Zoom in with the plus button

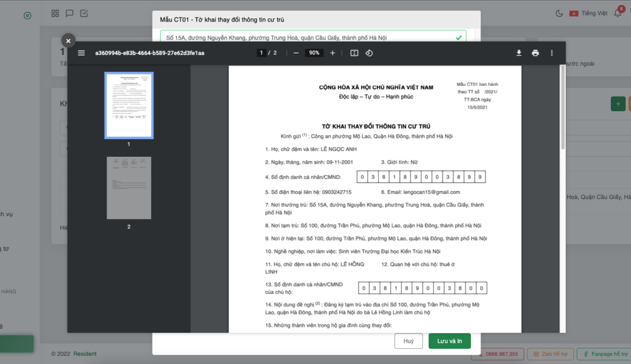[x=332, y=53]
